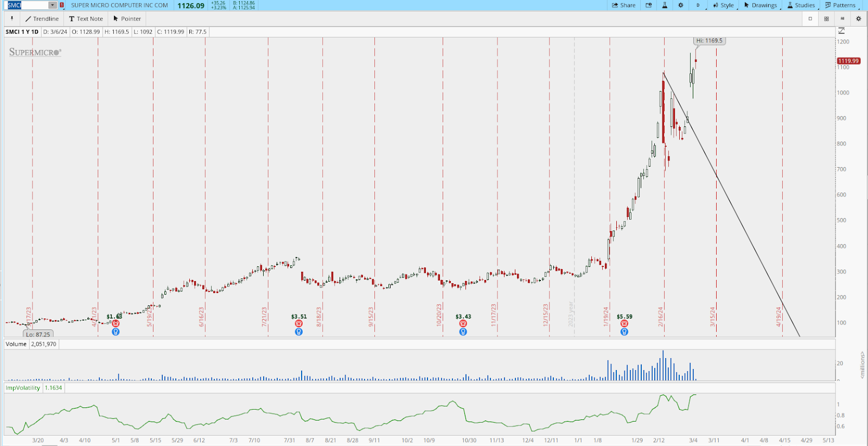
Task: Click the pin icon in the drawing toolbar
Action: (x=12, y=18)
